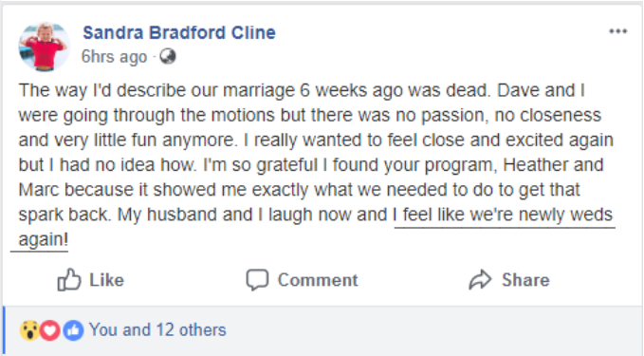Open the 6hrs ago timestamp
The image size is (644, 356).
point(114,57)
